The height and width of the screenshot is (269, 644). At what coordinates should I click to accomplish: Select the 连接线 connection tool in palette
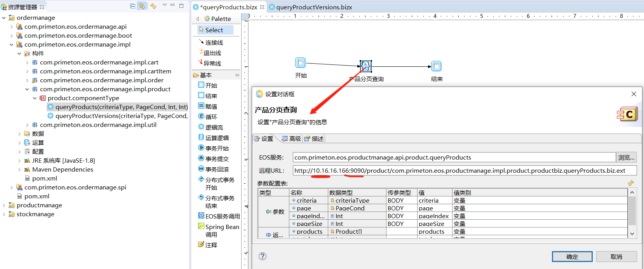click(x=214, y=42)
